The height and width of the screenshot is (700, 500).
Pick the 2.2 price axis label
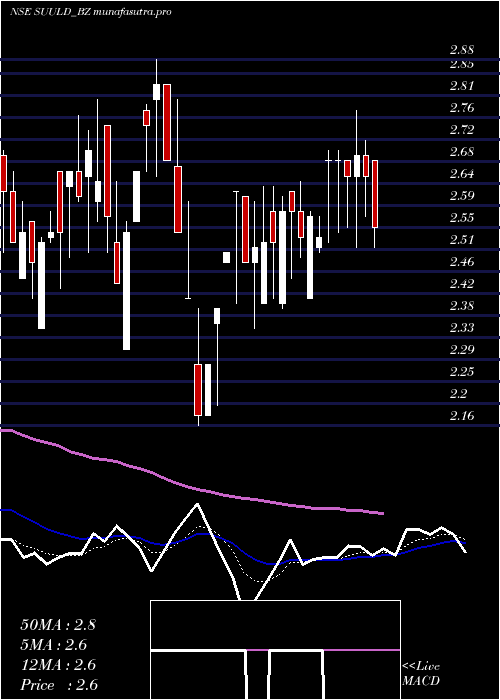(458, 394)
